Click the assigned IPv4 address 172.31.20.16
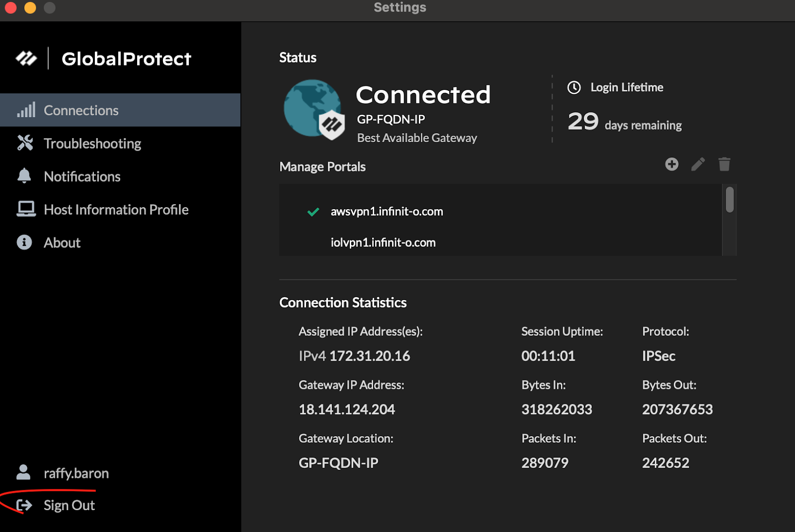 [x=370, y=356]
